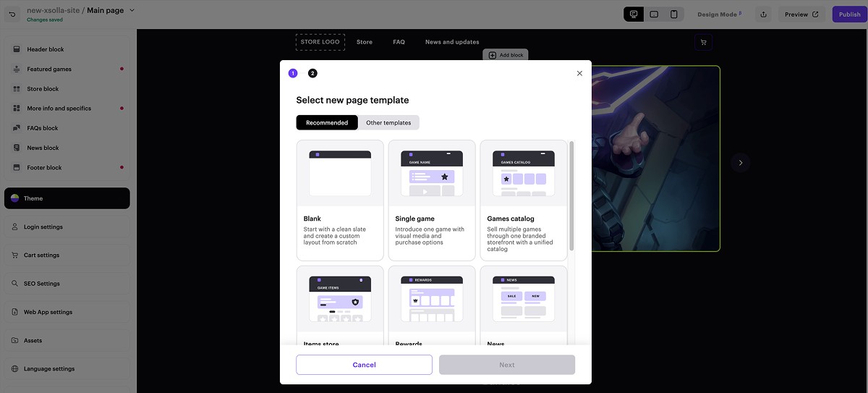Choose the Games catalog template card
Viewport: 868px width, 393px height.
click(x=524, y=200)
